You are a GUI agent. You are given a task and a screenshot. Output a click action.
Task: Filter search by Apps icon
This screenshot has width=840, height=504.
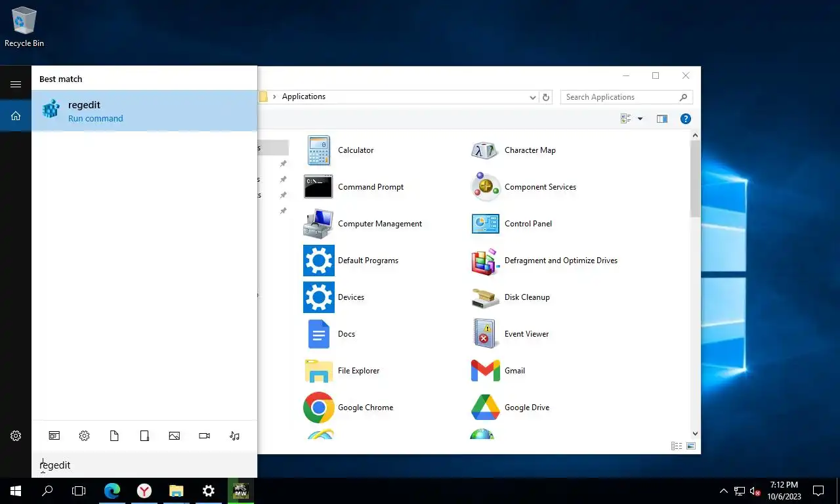pos(54,436)
